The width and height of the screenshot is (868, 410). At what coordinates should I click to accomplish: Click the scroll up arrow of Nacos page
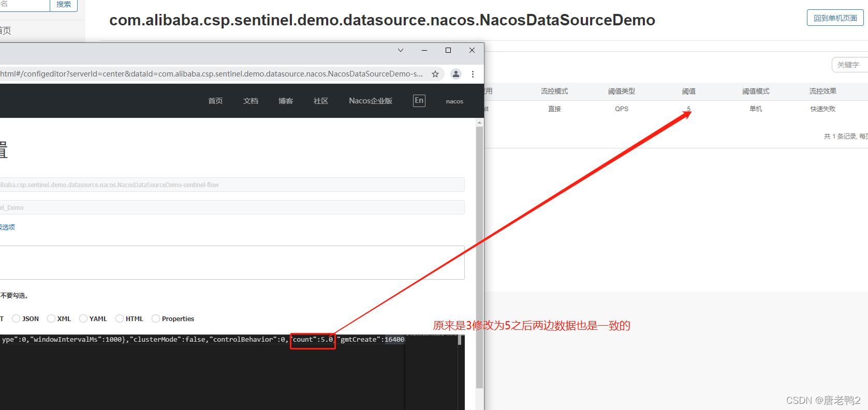click(x=479, y=123)
